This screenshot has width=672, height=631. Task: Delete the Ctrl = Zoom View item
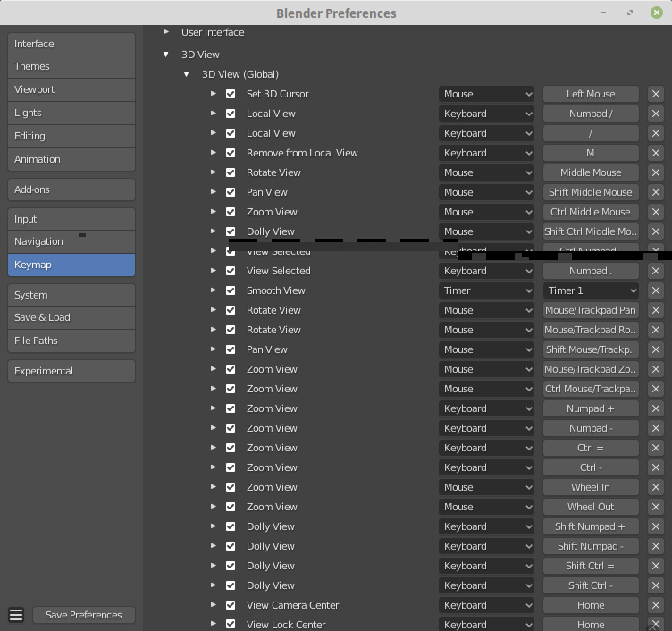pos(656,448)
